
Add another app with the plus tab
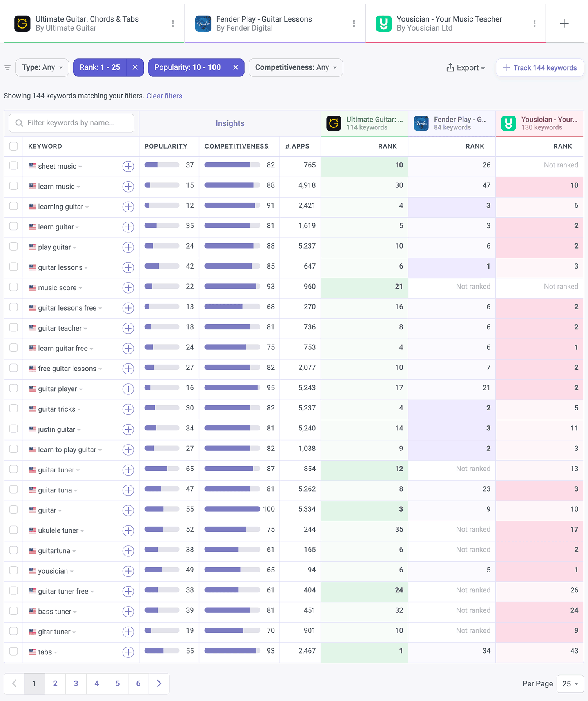click(564, 24)
